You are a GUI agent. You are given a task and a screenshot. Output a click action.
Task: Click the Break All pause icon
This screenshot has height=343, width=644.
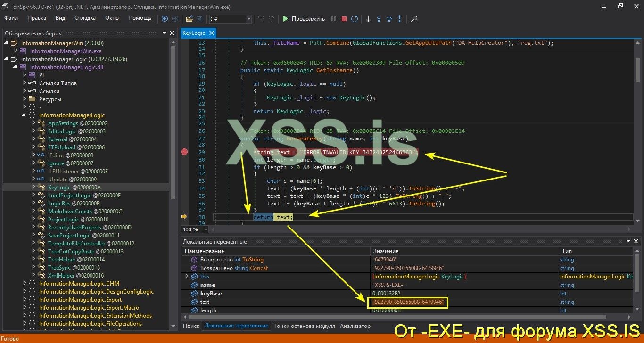[x=334, y=19]
